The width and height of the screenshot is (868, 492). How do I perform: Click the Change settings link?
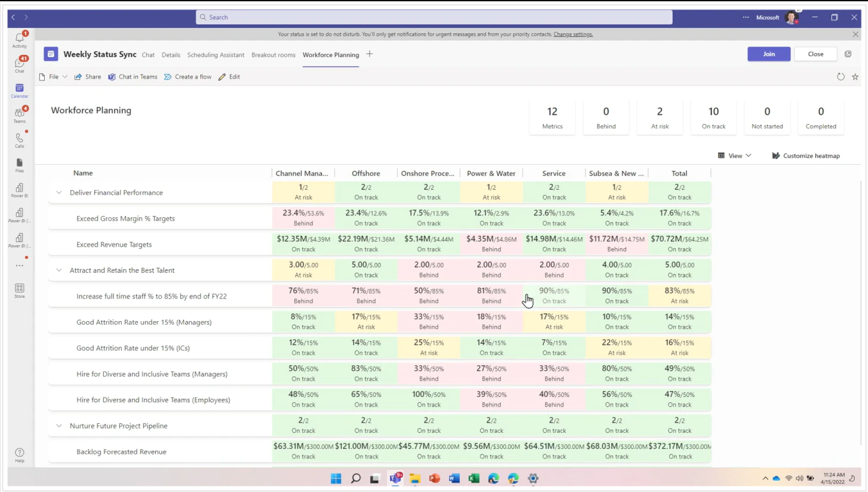(x=573, y=34)
